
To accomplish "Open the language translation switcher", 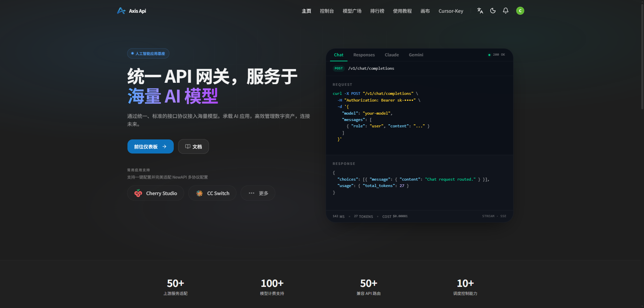I will point(480,11).
